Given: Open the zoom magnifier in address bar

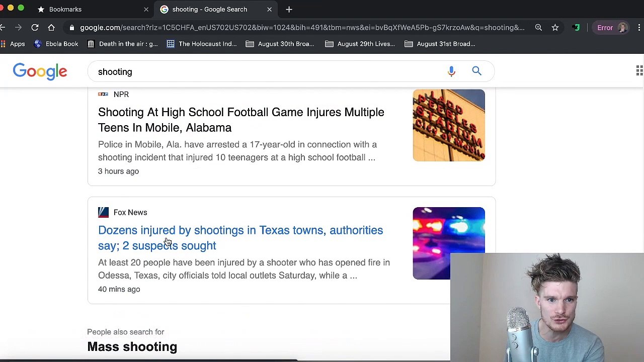Looking at the screenshot, I should click(538, 28).
